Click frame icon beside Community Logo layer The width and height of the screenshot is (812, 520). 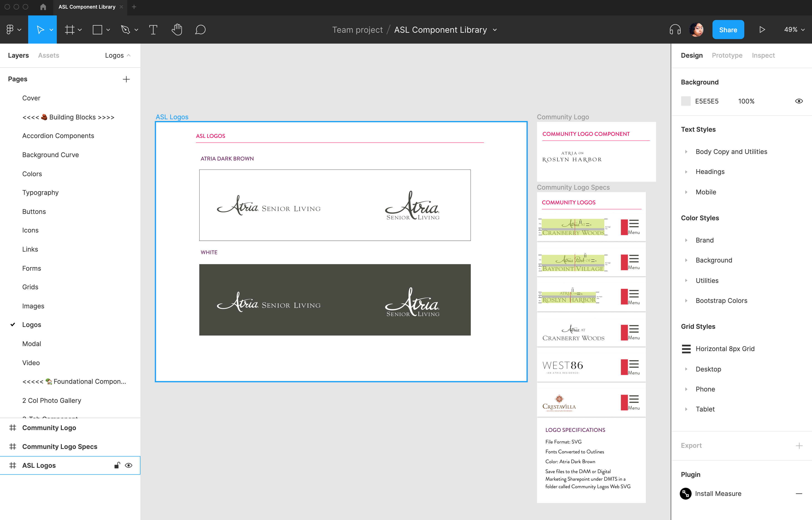13,428
